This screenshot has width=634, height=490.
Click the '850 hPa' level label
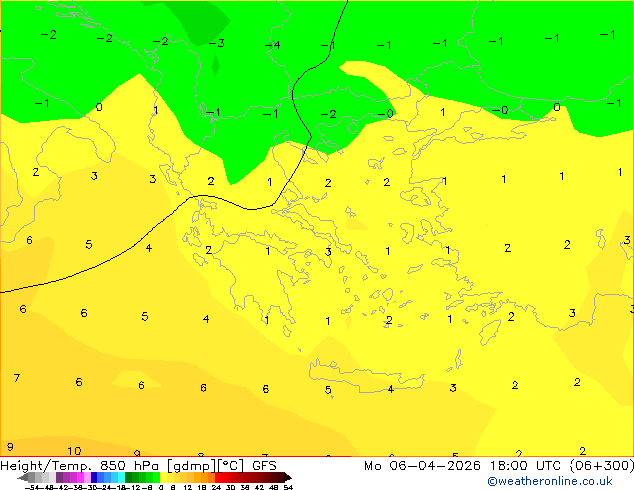pyautogui.click(x=129, y=466)
